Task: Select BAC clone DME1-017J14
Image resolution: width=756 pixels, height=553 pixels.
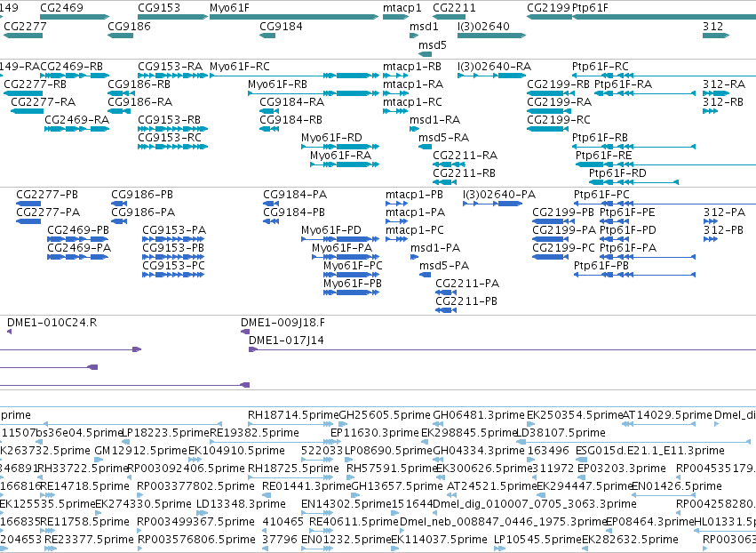Action: (286, 341)
